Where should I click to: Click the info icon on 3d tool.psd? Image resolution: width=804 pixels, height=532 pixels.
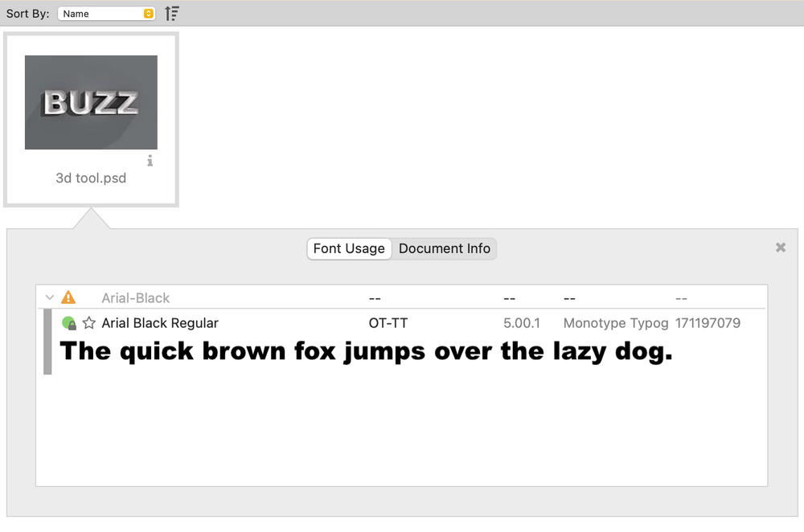click(x=150, y=161)
